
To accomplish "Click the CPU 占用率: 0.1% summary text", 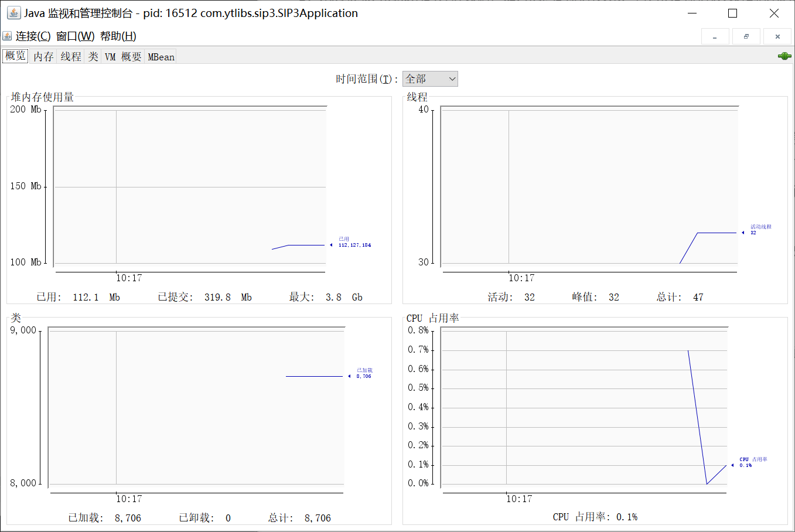I will coord(595,517).
